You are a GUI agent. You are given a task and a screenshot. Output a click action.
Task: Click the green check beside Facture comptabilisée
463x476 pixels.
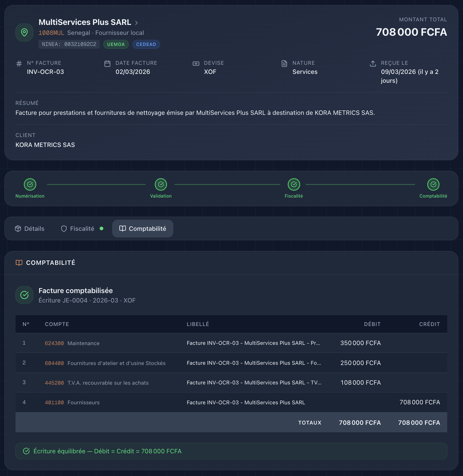click(24, 295)
